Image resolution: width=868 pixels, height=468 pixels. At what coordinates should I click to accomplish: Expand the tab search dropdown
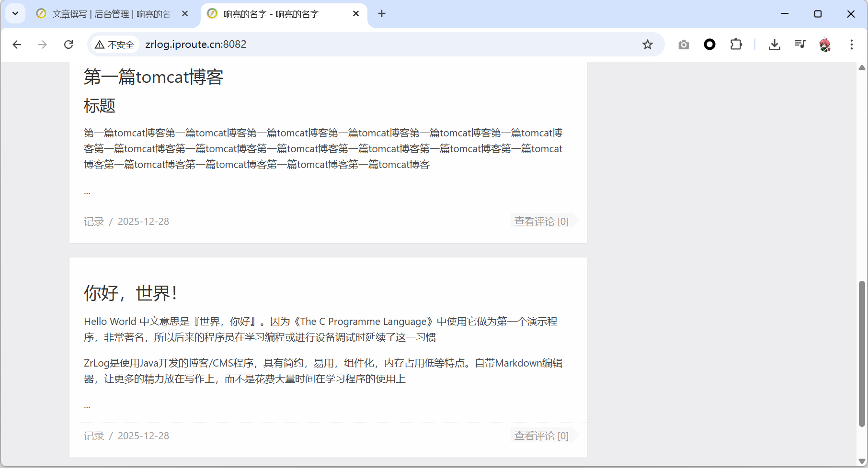click(15, 14)
